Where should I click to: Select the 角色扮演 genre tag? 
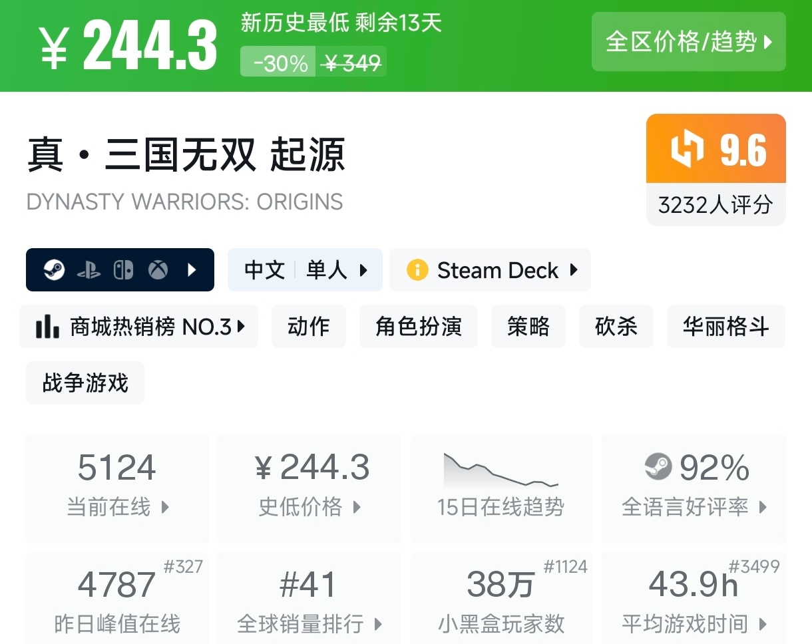(x=418, y=327)
